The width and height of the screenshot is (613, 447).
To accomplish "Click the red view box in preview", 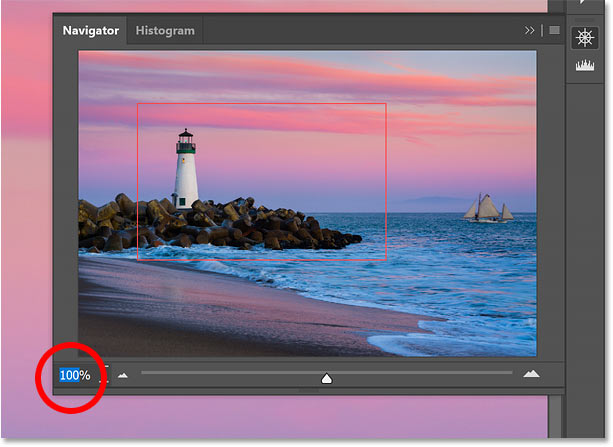I will click(262, 181).
